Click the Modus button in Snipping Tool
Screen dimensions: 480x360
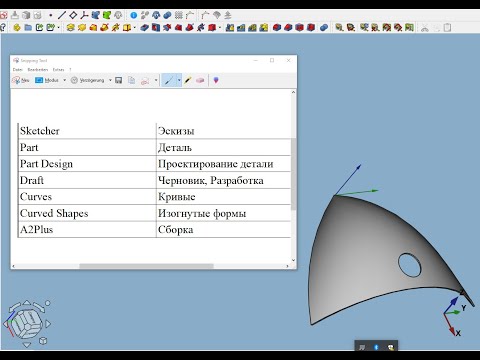tap(47, 80)
